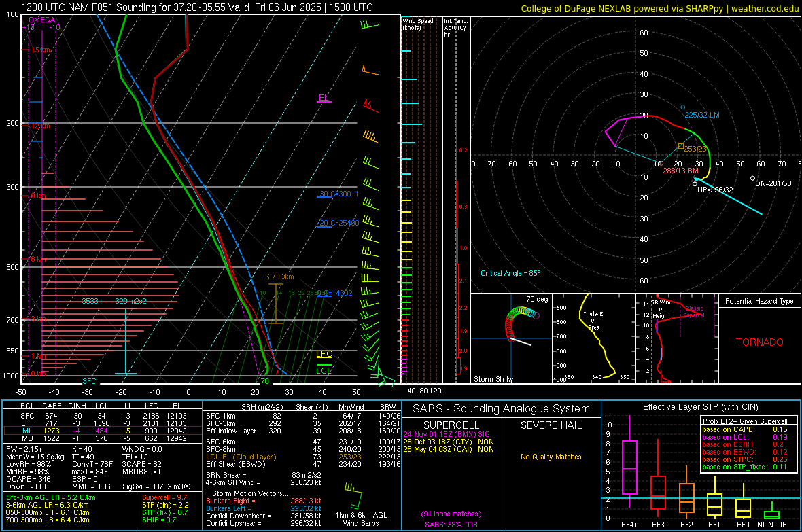Click the 320 m2s2 helicity label

tap(130, 301)
